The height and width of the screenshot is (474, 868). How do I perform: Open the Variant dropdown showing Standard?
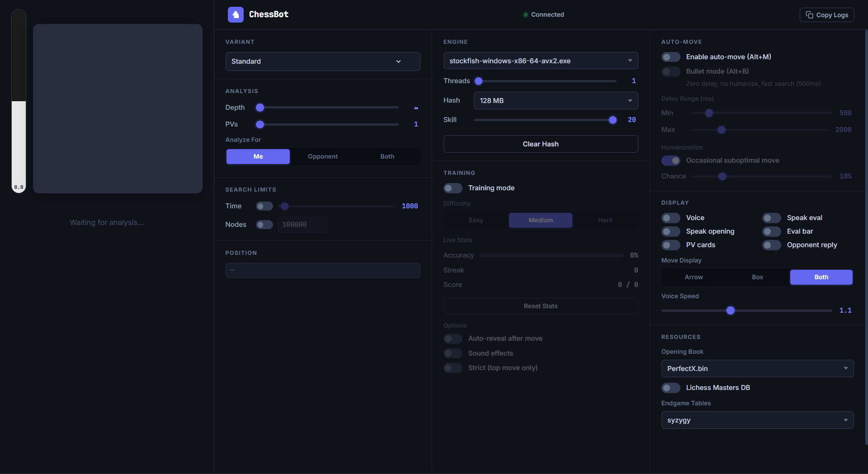pyautogui.click(x=322, y=61)
